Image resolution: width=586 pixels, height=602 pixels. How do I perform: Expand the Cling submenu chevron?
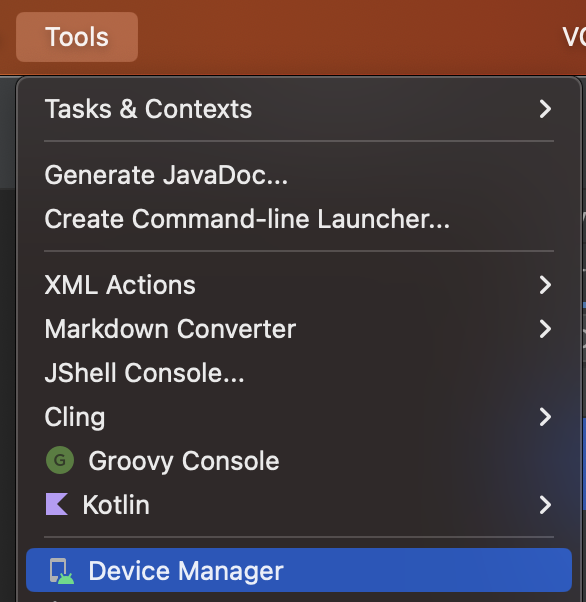tap(545, 417)
